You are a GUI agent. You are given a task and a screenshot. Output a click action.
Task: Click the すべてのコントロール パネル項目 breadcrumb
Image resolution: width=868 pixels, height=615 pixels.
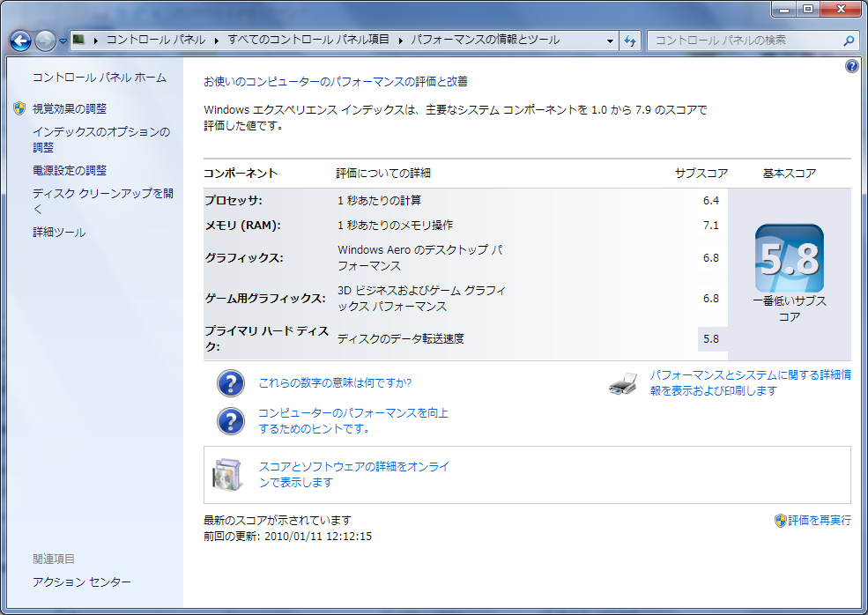tap(308, 40)
